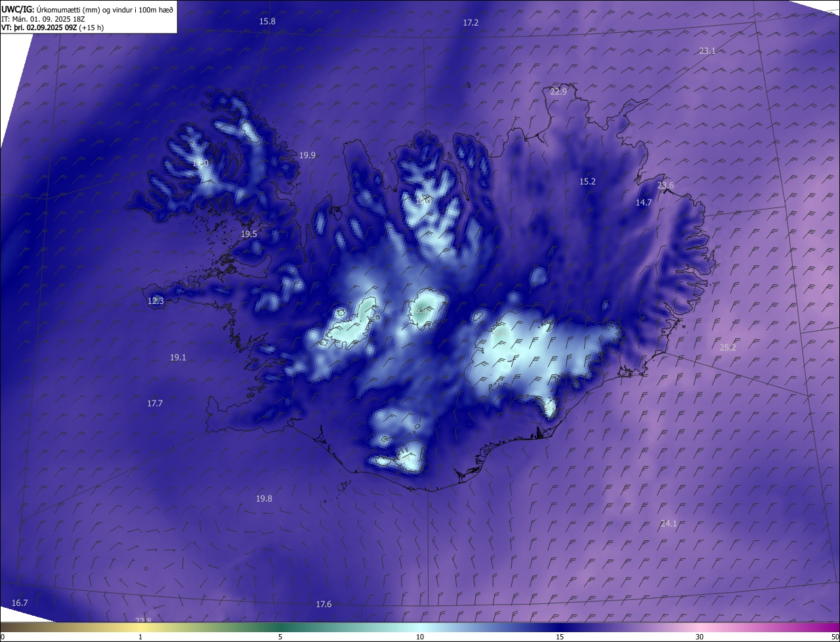Click the 17.7 value on the map

click(155, 404)
